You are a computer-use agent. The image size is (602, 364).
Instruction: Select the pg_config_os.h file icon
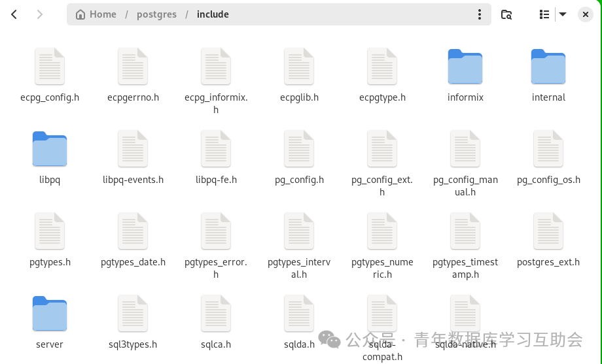(x=548, y=149)
